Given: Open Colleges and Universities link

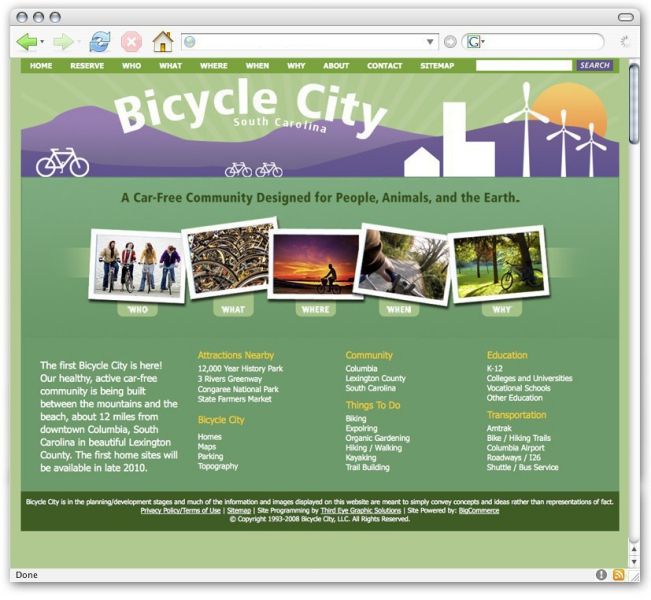Looking at the screenshot, I should point(529,378).
